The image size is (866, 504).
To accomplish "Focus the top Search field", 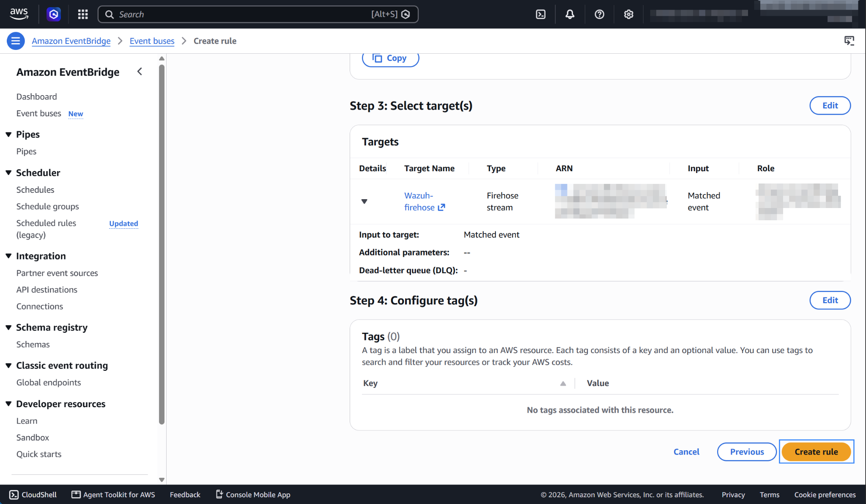I will click(258, 14).
